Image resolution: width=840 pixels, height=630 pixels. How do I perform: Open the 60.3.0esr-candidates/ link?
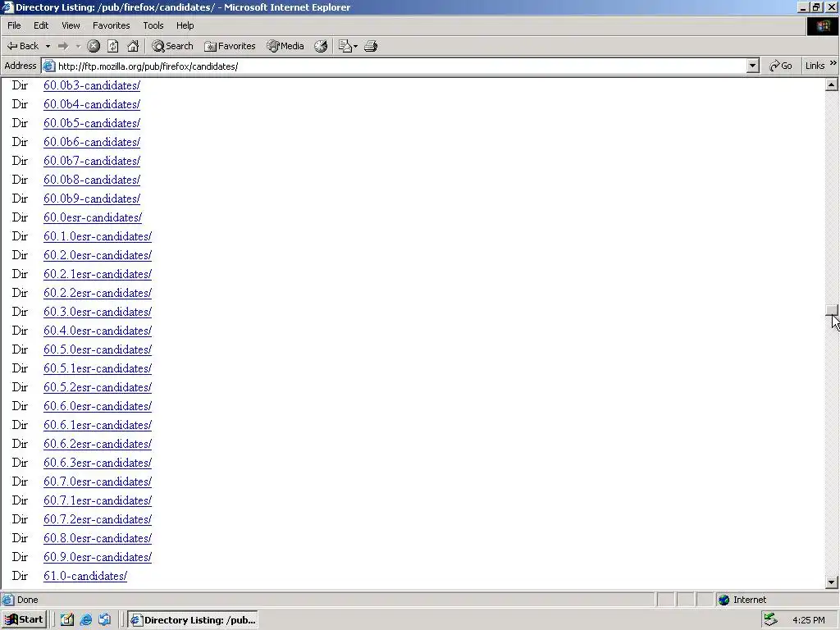pos(98,312)
